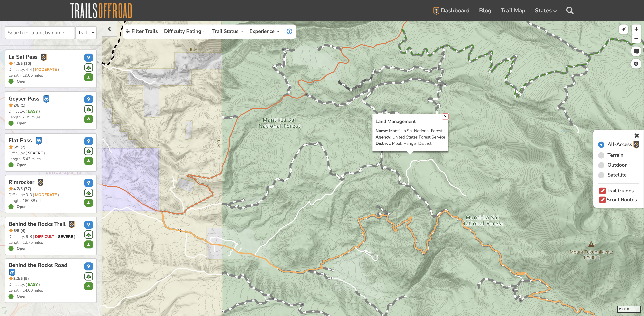The width and height of the screenshot is (644, 316).
Task: Expand the Trail Status filter
Action: click(x=228, y=31)
